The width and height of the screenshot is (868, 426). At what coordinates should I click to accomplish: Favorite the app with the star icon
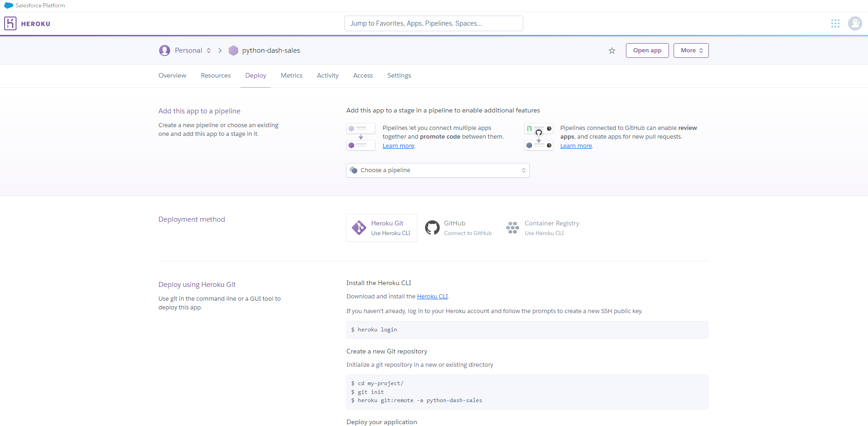612,50
